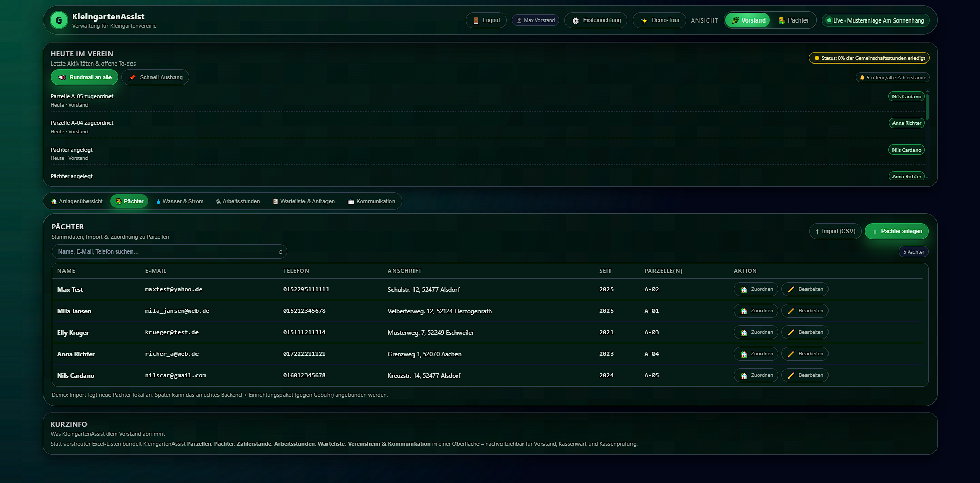This screenshot has width=980, height=483.
Task: Click the house icon in Max Test's Zuordnen button
Action: (x=743, y=289)
